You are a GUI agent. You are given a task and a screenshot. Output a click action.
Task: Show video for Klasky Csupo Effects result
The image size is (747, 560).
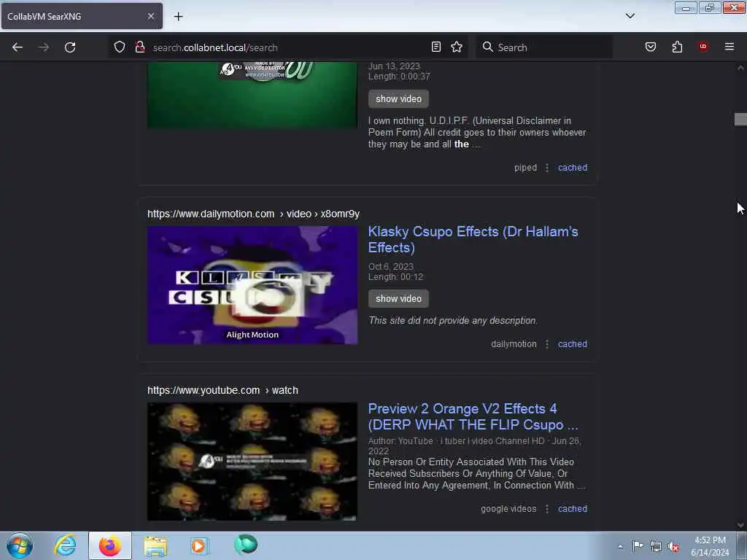coord(398,298)
